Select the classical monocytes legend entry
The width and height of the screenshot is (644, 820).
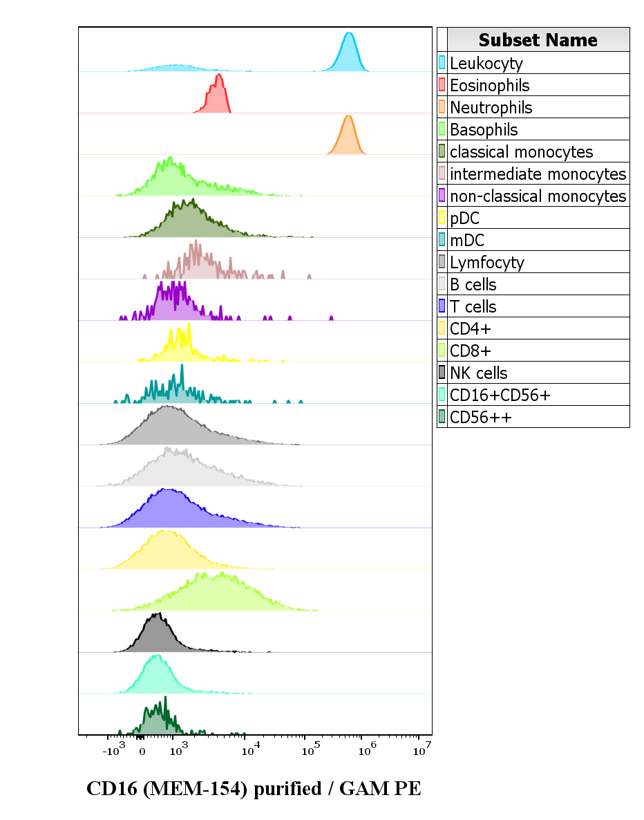521,151
